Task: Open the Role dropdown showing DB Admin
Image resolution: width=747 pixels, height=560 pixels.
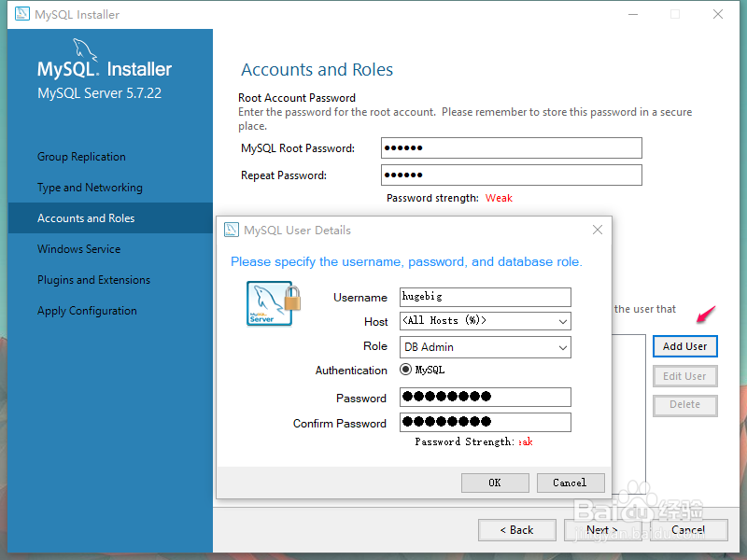Action: [x=486, y=347]
